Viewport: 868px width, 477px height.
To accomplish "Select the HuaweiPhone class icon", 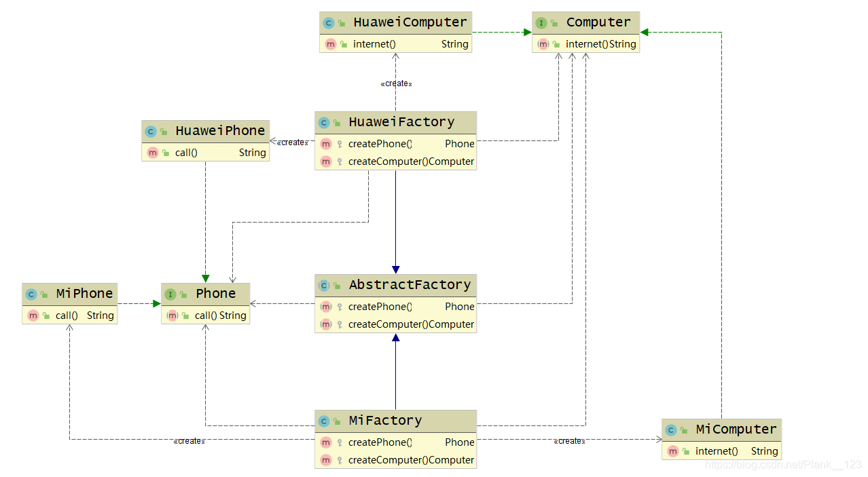I will [x=151, y=132].
